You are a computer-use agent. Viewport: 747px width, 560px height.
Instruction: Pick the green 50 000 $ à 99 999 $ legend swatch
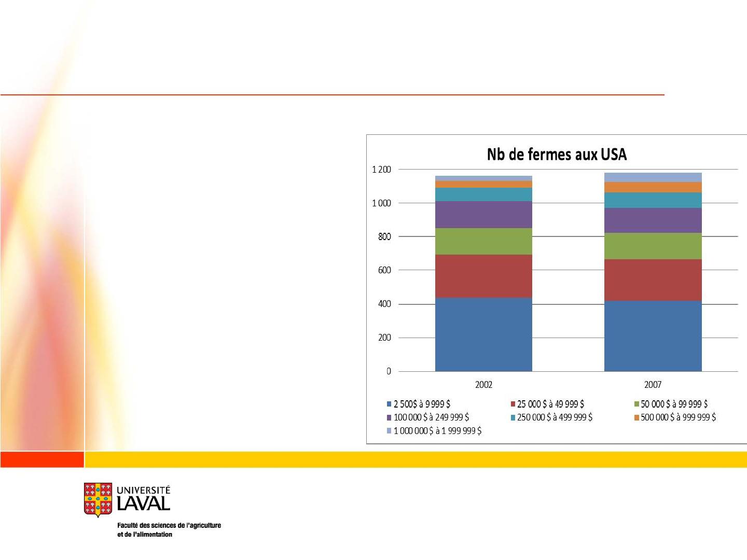pos(637,404)
